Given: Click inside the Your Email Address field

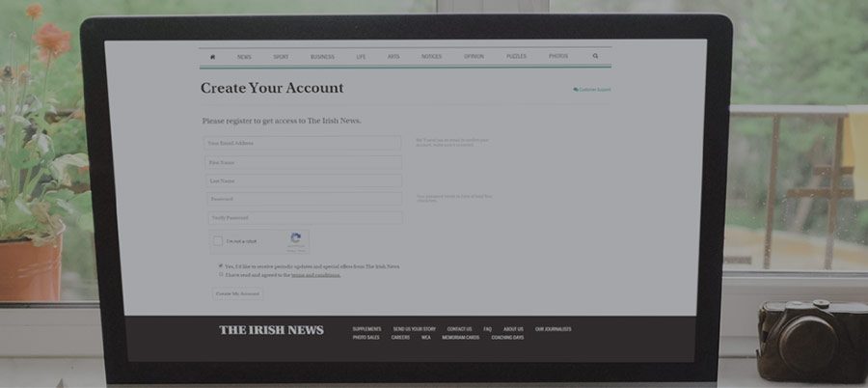Looking at the screenshot, I should tap(304, 143).
